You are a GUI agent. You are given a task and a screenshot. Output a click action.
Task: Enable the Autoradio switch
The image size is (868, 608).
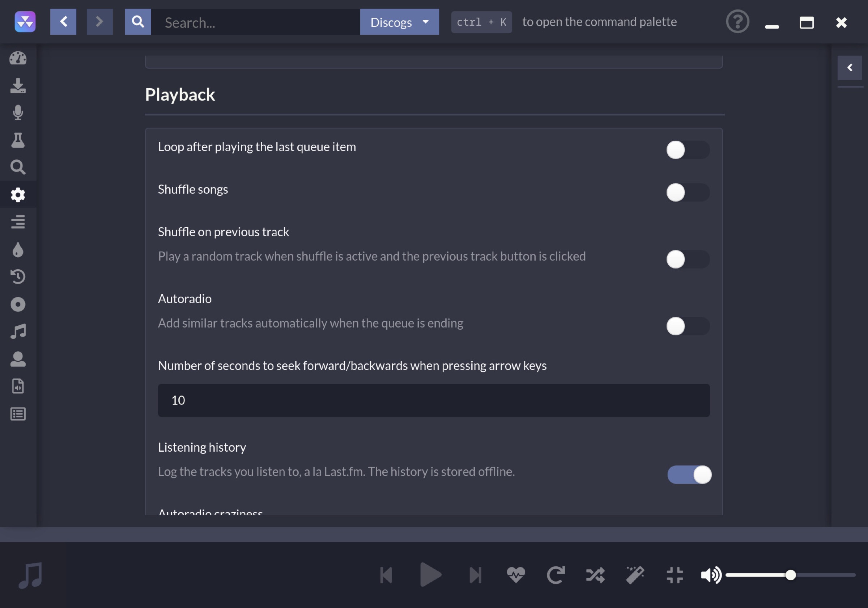pyautogui.click(x=687, y=326)
